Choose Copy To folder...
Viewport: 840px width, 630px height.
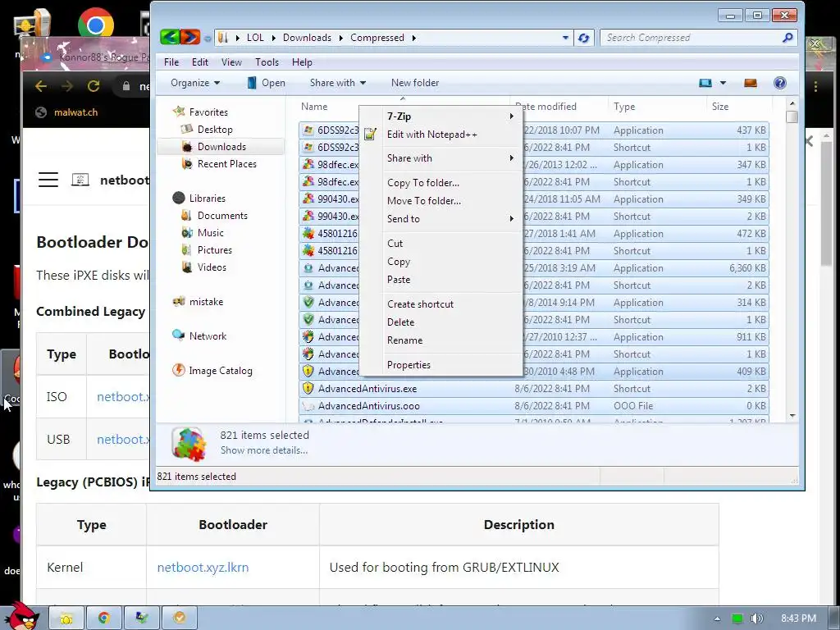point(423,183)
